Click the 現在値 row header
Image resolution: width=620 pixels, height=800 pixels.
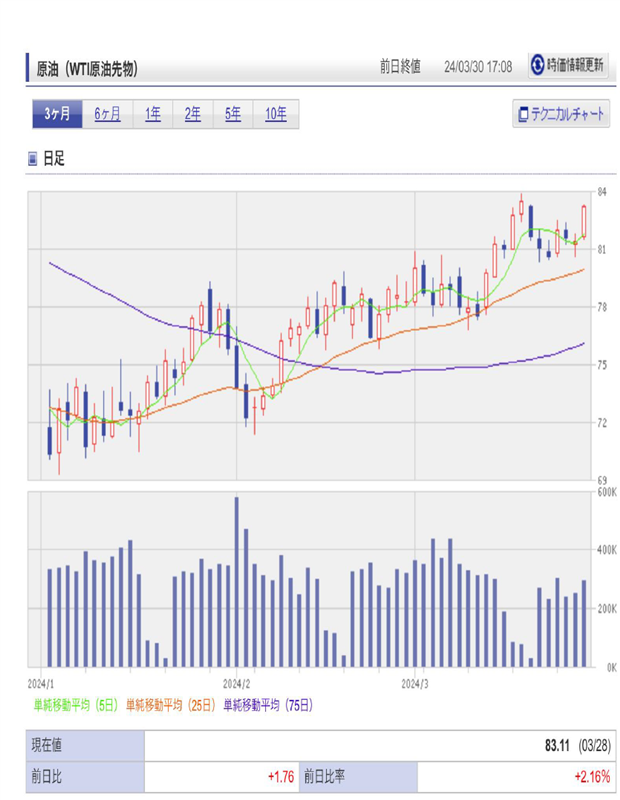click(85, 745)
